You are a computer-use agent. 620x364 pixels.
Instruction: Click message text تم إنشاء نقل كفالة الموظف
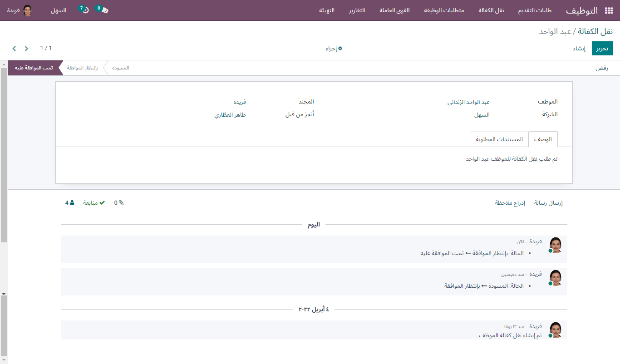click(510, 335)
